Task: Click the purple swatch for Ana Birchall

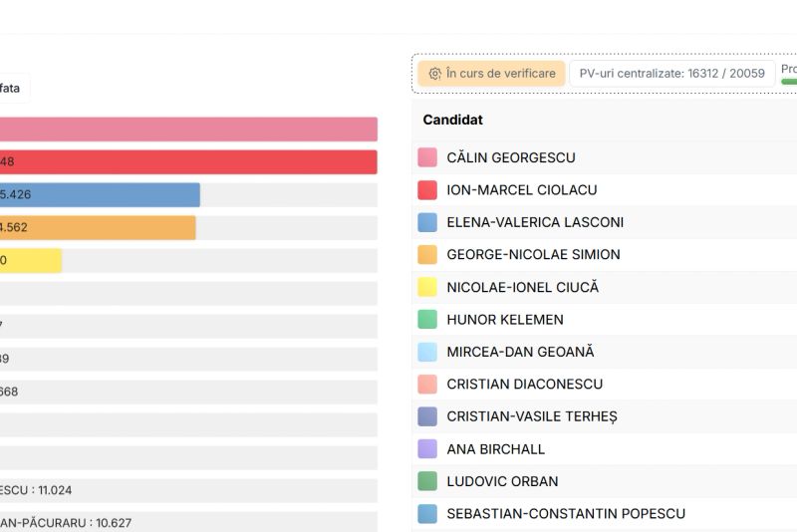Action: coord(427,449)
